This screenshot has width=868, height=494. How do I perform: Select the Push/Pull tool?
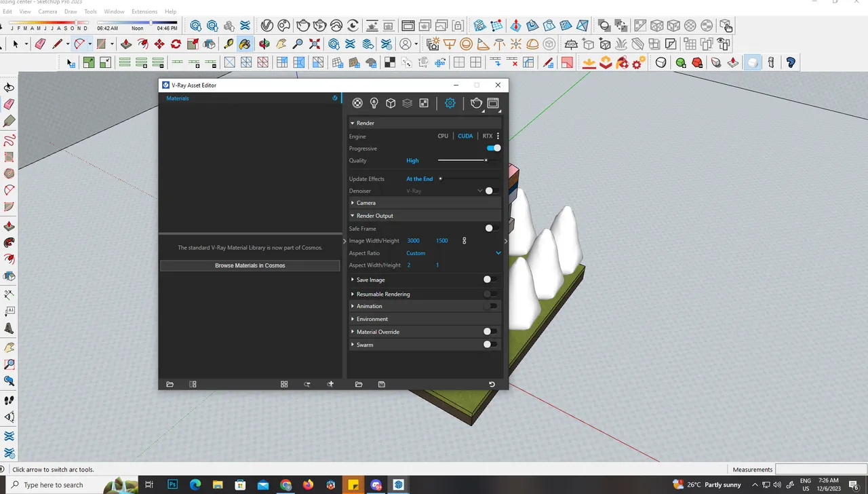tap(126, 44)
